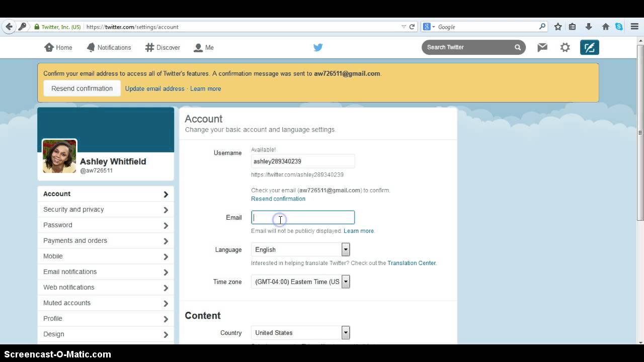Click the vertical page scrollbar
The height and width of the screenshot is (362, 644).
[x=640, y=133]
